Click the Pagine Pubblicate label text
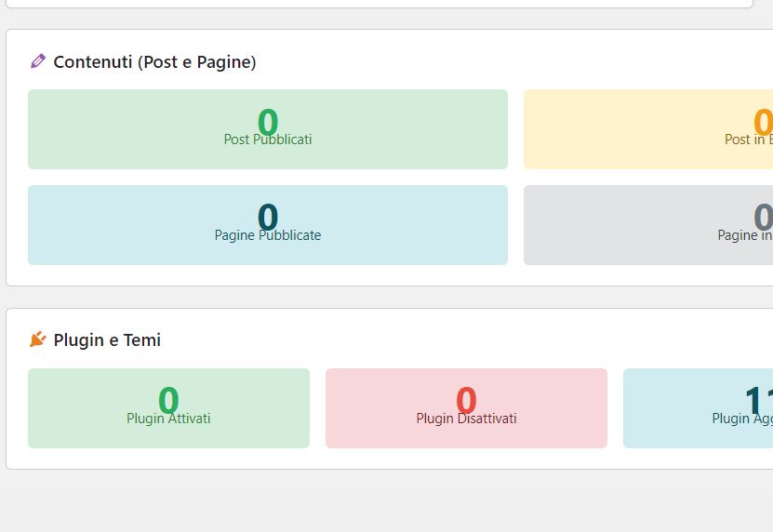Image resolution: width=773 pixels, height=532 pixels. (268, 235)
